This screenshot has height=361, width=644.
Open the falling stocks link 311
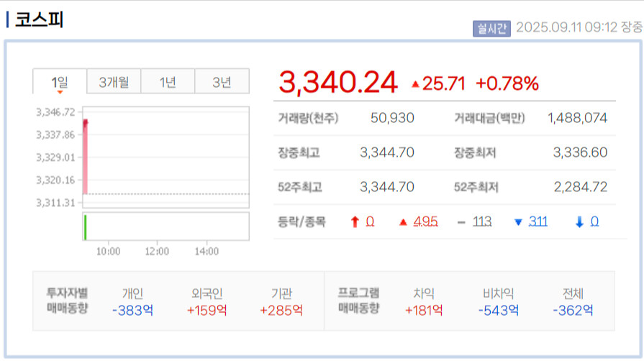(538, 221)
